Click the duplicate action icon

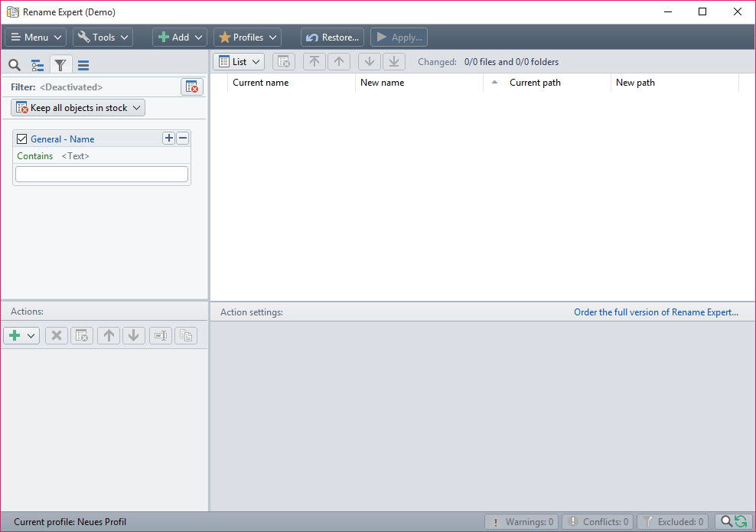(186, 335)
